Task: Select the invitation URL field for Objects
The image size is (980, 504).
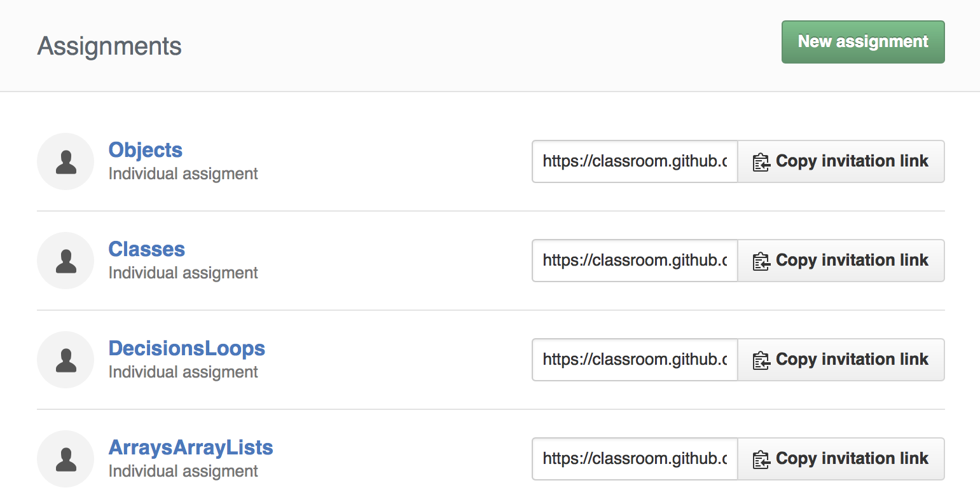Action: click(x=634, y=161)
